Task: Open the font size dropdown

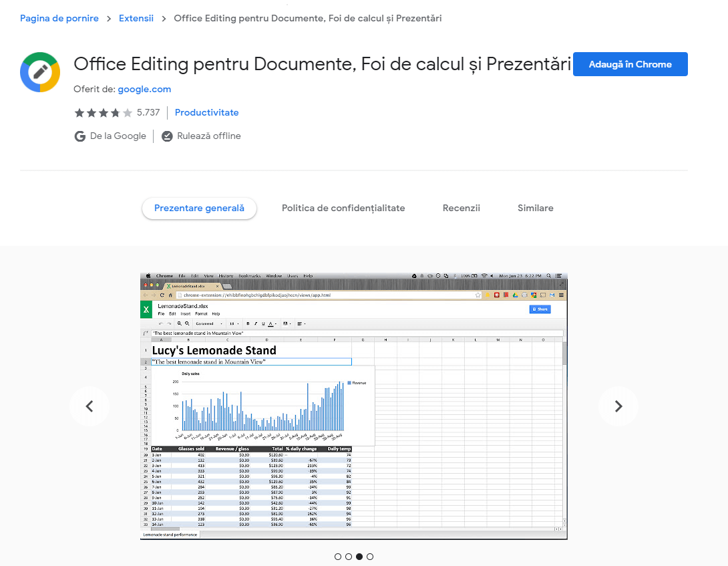Action: click(235, 323)
